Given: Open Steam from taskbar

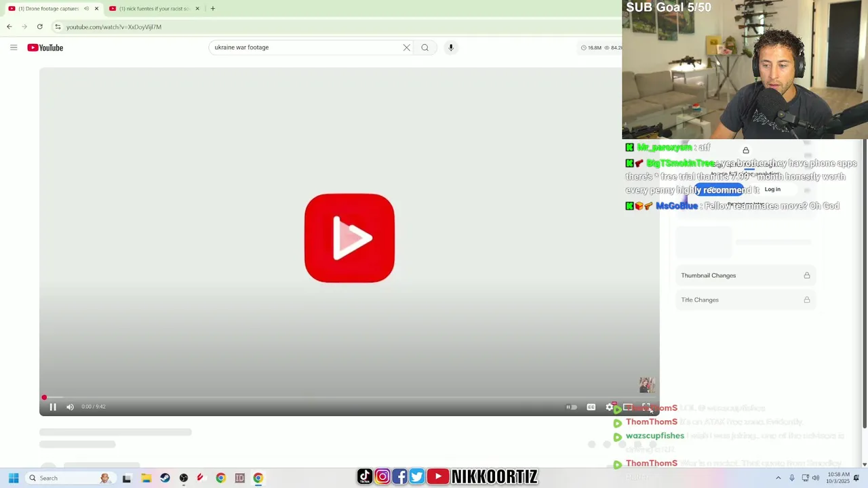Looking at the screenshot, I should click(x=165, y=479).
